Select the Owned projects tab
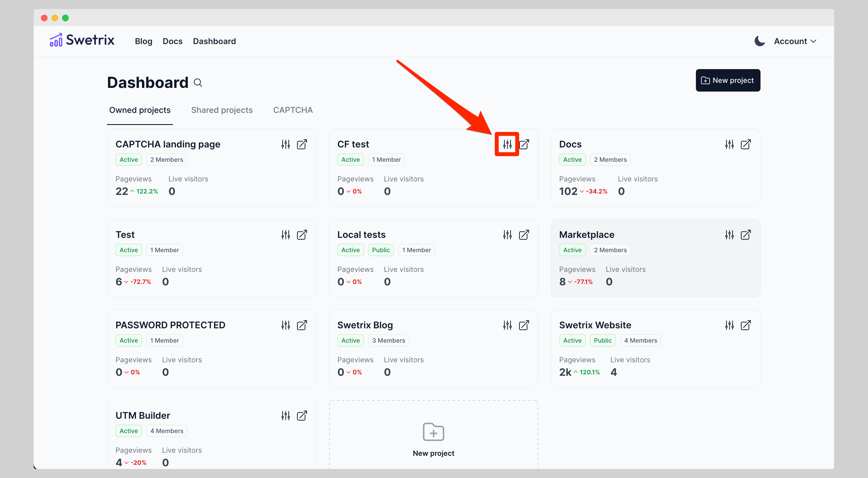The width and height of the screenshot is (868, 478). click(140, 110)
